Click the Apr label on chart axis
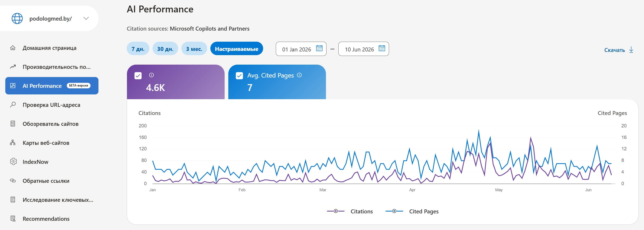Image resolution: width=644 pixels, height=230 pixels. 412,190
